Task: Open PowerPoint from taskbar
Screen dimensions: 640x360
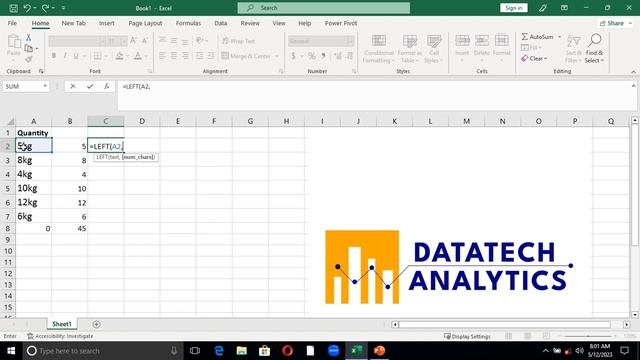Action: pos(380,351)
